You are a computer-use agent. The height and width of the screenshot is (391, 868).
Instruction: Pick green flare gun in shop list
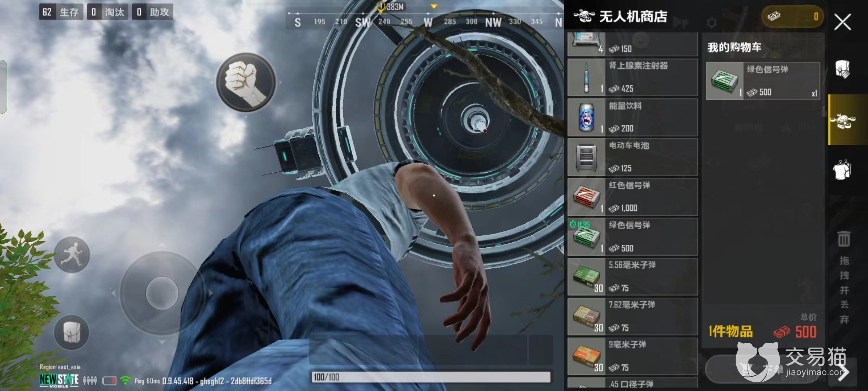[632, 237]
